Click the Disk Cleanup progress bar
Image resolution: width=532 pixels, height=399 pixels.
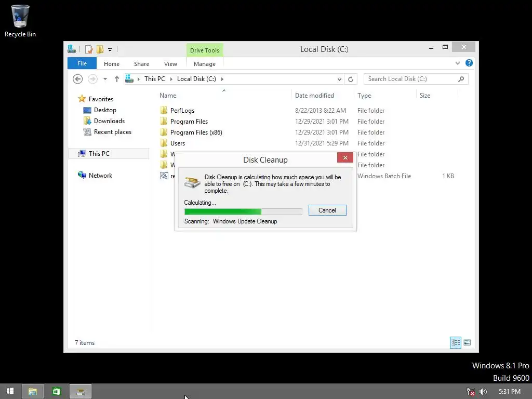[x=243, y=212]
